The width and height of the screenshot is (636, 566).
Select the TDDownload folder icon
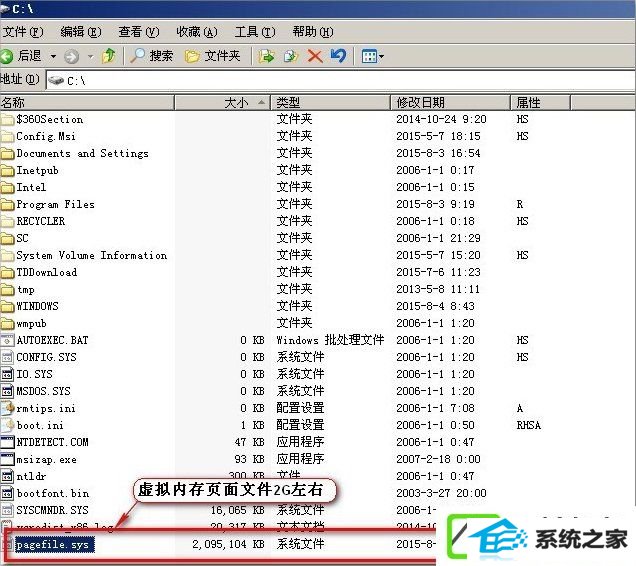(x=7, y=273)
